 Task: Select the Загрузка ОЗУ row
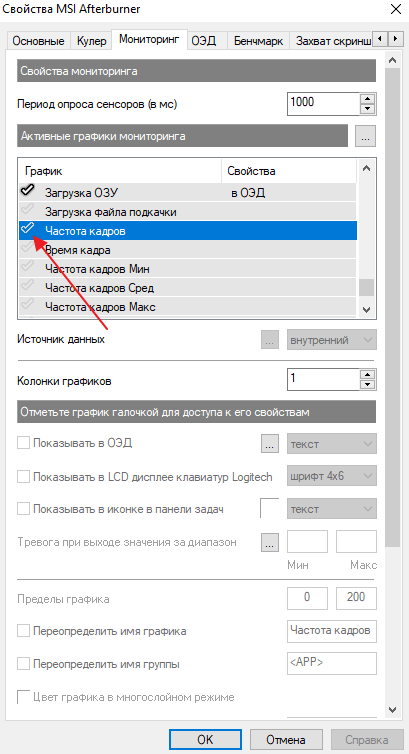pyautogui.click(x=188, y=193)
